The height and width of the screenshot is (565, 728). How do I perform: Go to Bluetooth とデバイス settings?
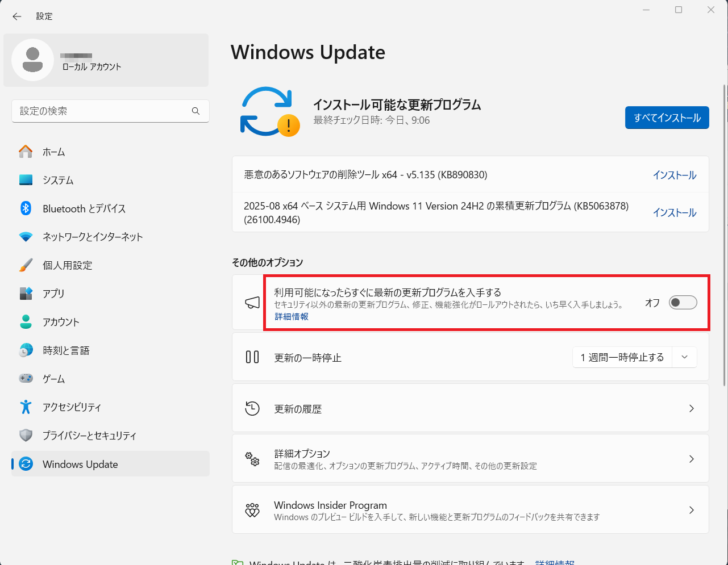[110, 208]
